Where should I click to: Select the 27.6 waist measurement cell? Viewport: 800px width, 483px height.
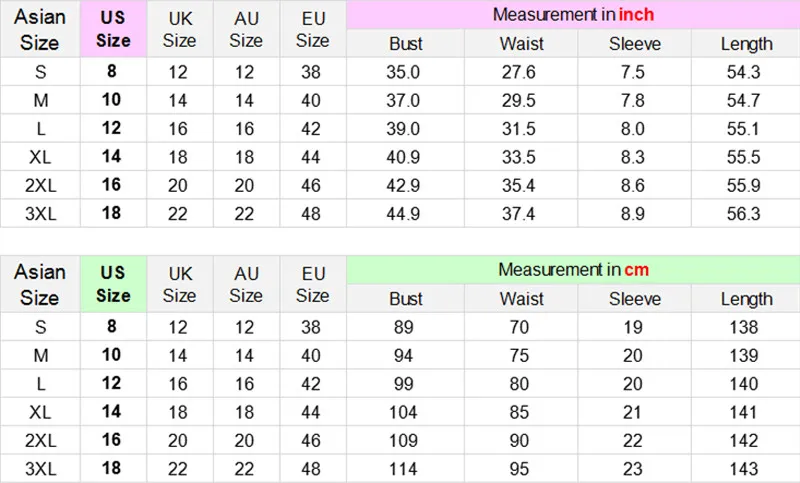coord(519,72)
